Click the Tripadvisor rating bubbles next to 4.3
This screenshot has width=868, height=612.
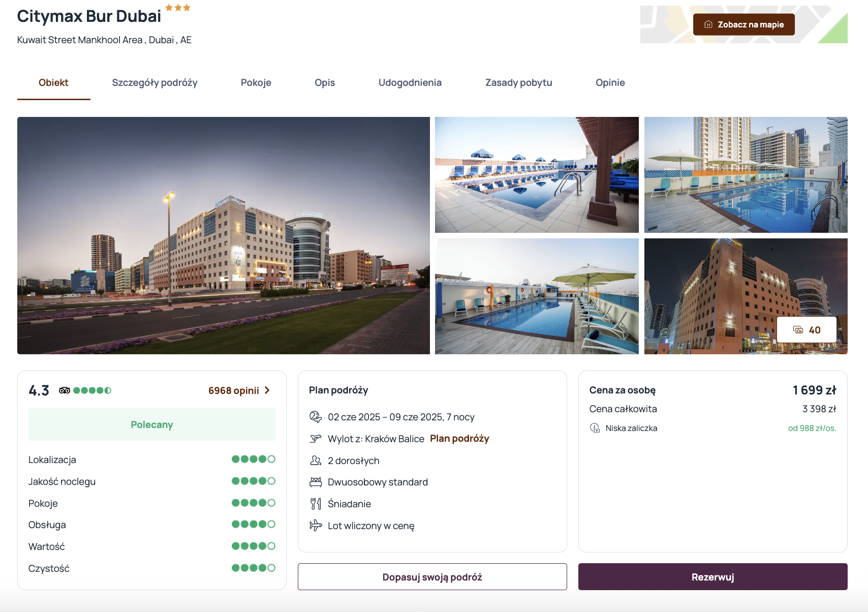pyautogui.click(x=92, y=390)
